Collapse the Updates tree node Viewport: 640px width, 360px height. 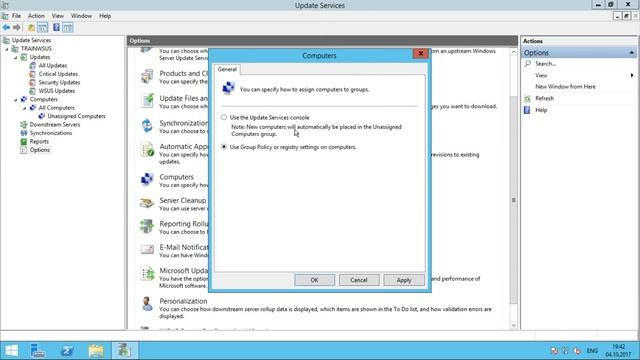coord(16,58)
